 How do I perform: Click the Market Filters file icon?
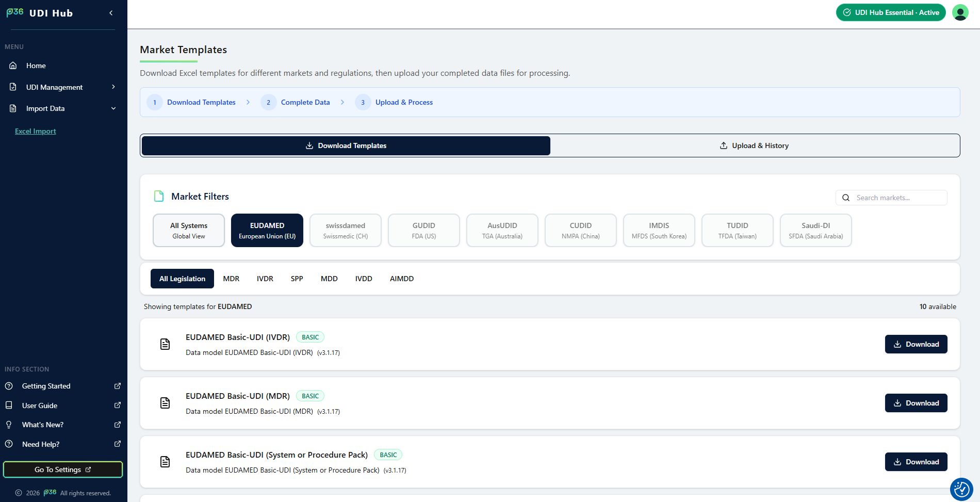pyautogui.click(x=159, y=196)
